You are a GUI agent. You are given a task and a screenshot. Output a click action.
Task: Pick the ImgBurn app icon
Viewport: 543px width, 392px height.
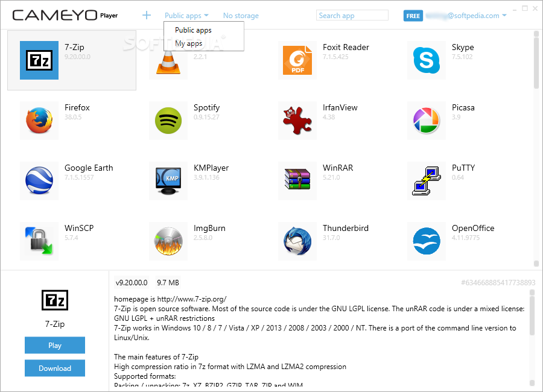[x=168, y=241]
